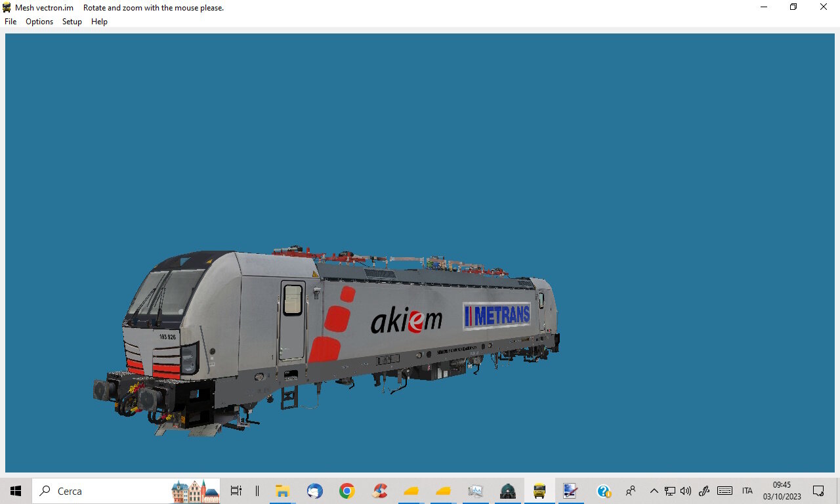Screen dimensions: 840x504
Task: Launch File Explorer from the taskbar
Action: click(x=282, y=491)
